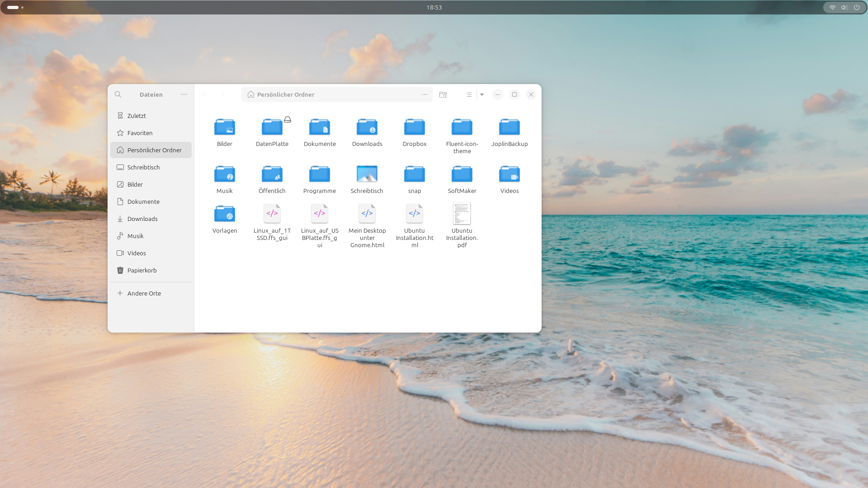This screenshot has width=868, height=488.
Task: Select the Dropbox folder icon
Action: click(415, 127)
